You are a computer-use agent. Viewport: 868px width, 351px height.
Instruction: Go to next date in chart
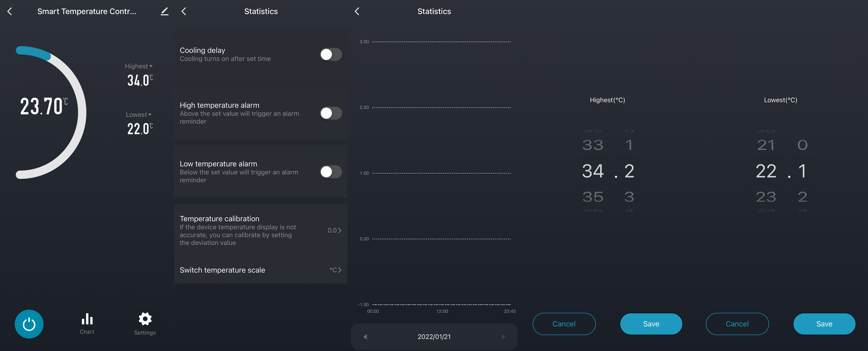(504, 337)
